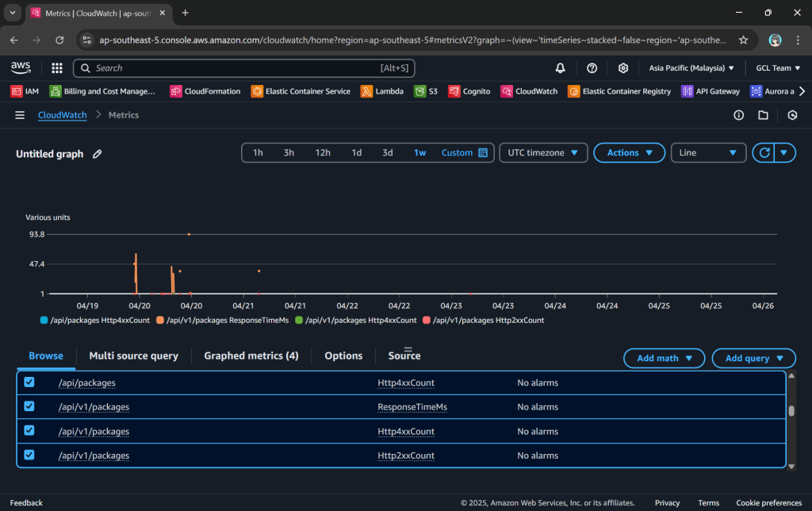Screen dimensions: 812x511
Task: Uncheck the /api/packages Http4xxCount row
Action: click(29, 382)
